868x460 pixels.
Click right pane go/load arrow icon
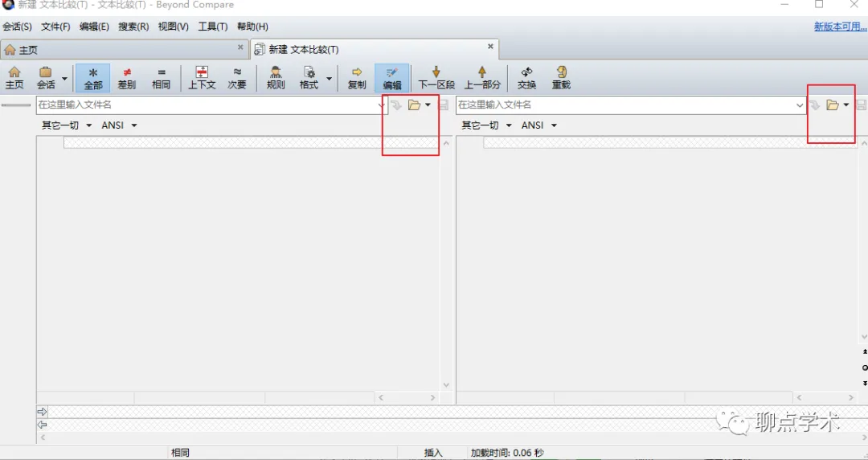click(x=814, y=105)
